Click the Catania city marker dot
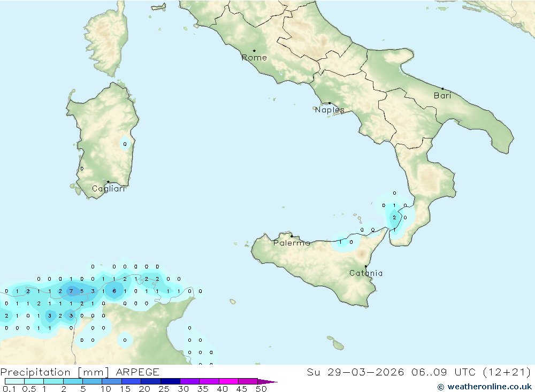 coord(366,266)
